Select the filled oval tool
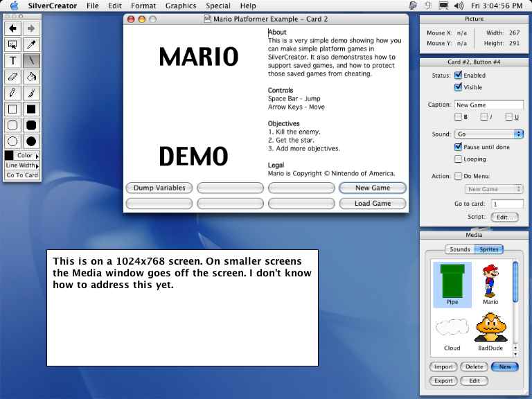Viewport: 532px width, 399px height. pyautogui.click(x=31, y=141)
